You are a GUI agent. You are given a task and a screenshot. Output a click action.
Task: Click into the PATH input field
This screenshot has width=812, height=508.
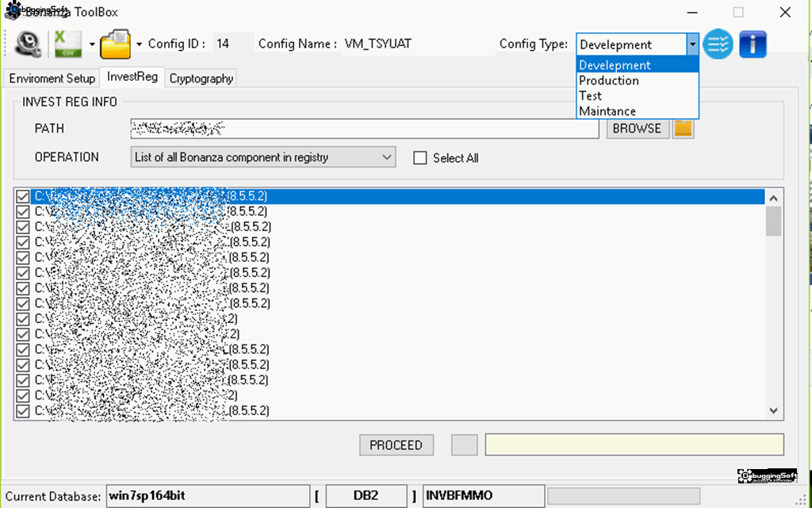click(x=365, y=129)
